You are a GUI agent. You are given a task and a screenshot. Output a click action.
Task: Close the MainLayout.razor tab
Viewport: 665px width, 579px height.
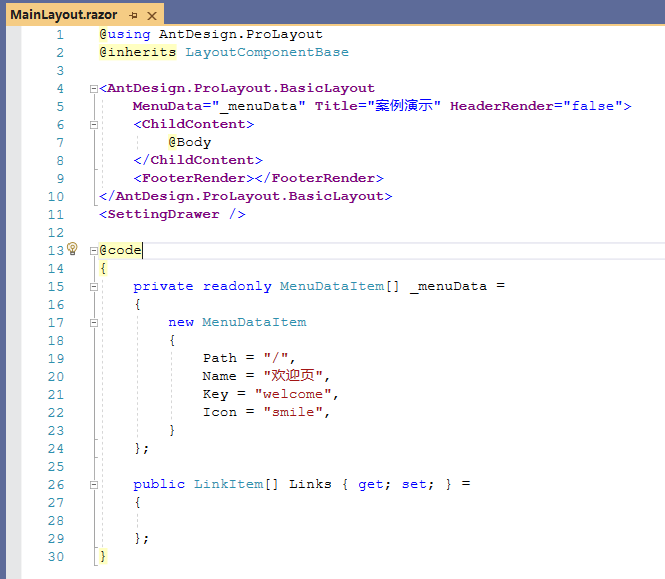[x=151, y=16]
